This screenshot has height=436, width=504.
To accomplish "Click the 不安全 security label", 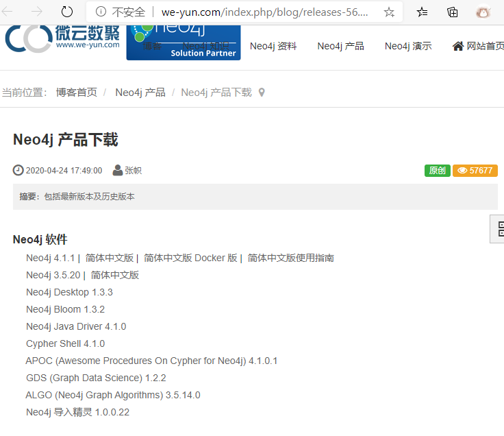I will [x=129, y=12].
